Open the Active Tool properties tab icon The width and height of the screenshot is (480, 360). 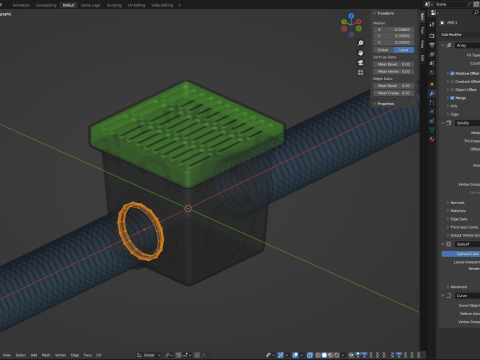click(432, 24)
